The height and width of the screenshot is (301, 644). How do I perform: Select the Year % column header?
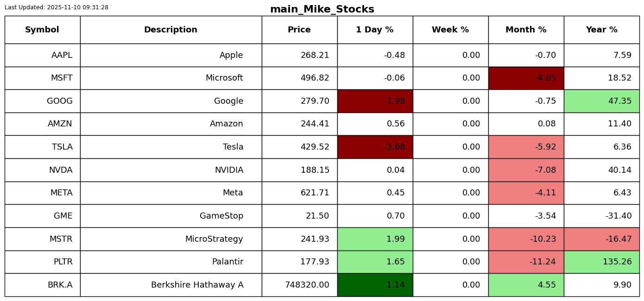pos(601,30)
